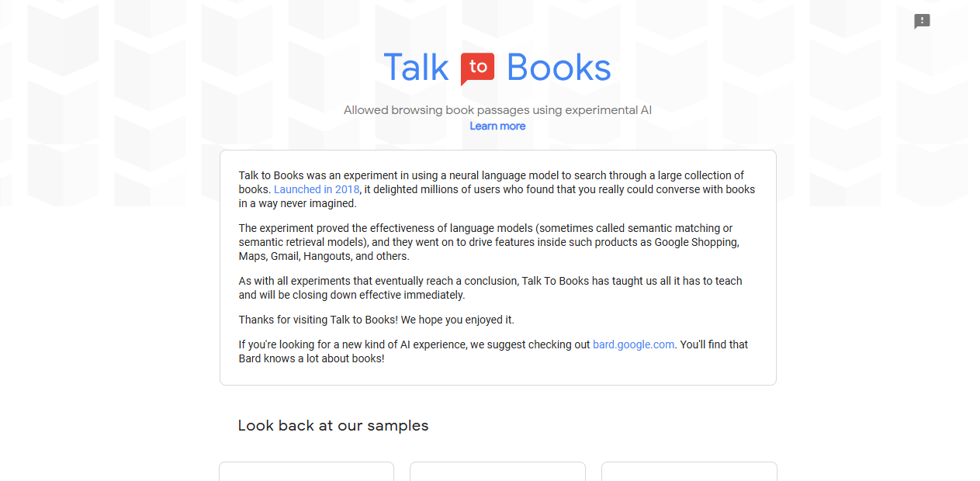
Task: Click the paragraph starting 'Talk to Books was'
Action: [497, 189]
